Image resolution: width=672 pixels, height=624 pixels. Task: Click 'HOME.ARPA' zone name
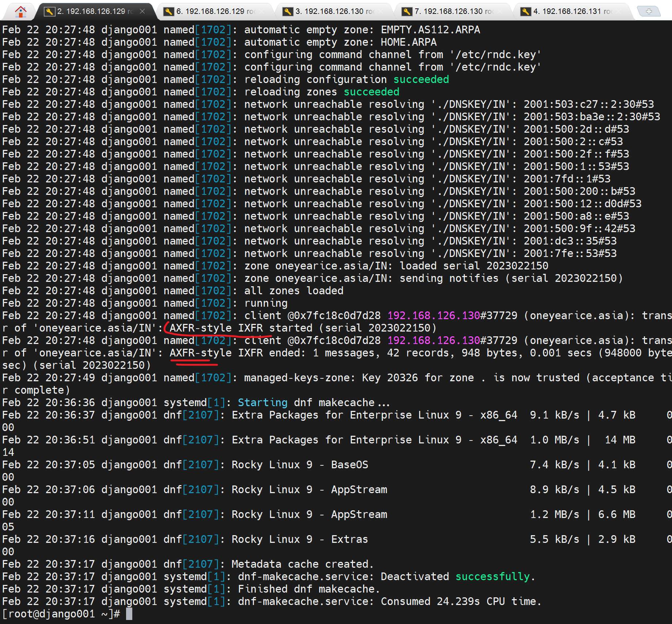pos(409,42)
